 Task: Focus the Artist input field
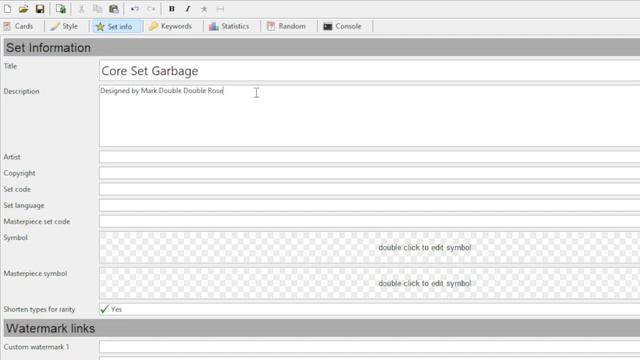point(369,157)
